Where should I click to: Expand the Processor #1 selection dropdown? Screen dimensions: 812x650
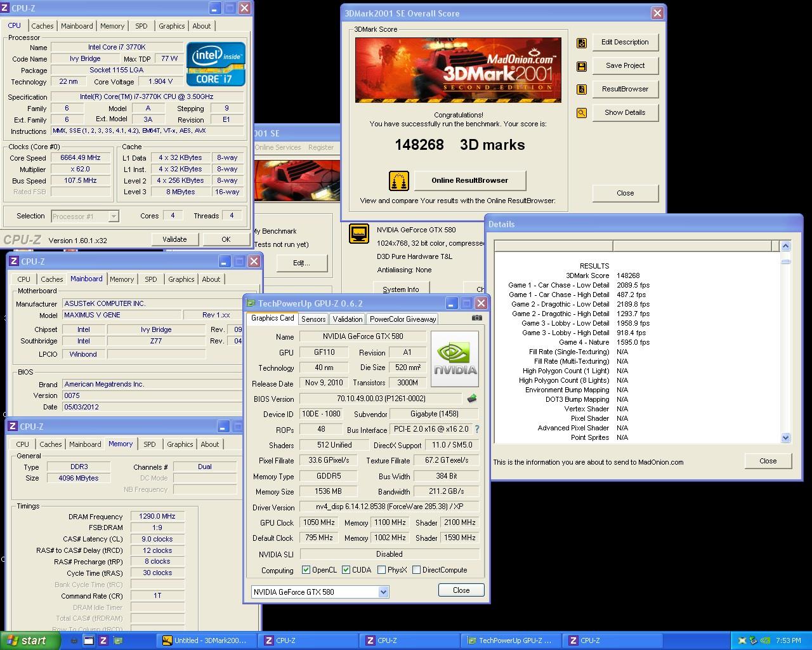(113, 216)
